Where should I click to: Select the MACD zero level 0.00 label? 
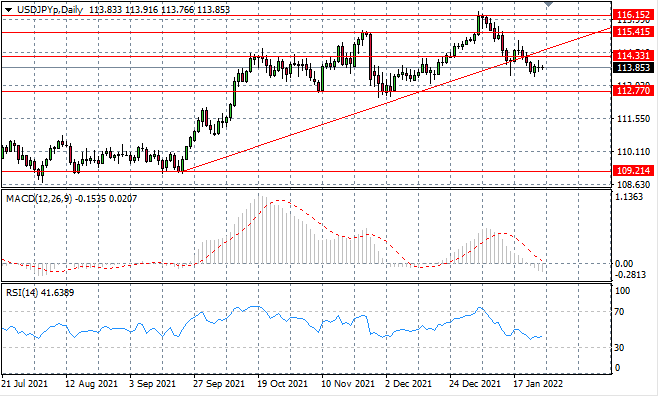click(624, 264)
